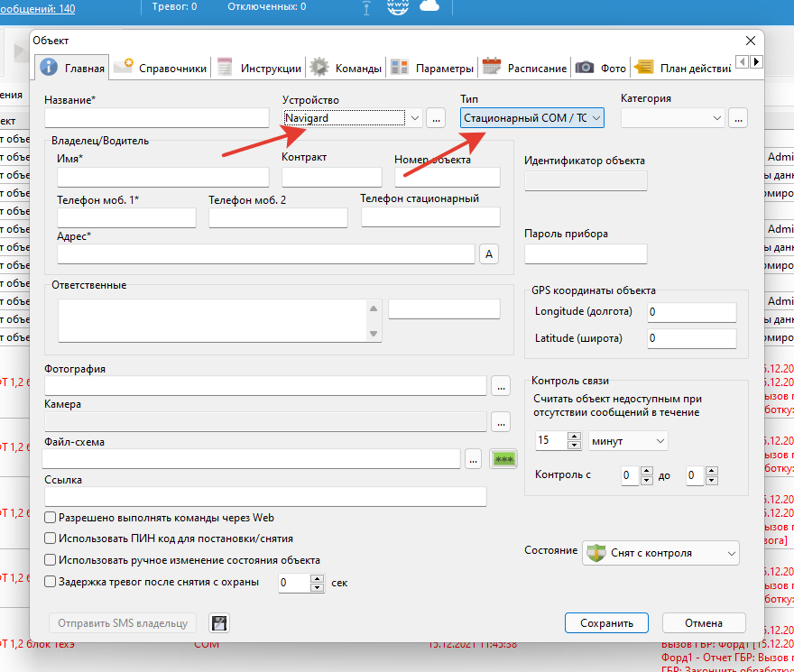Viewport: 794px width, 672px height.
Task: Decrease the alarm delay seconds value
Action: (x=317, y=587)
